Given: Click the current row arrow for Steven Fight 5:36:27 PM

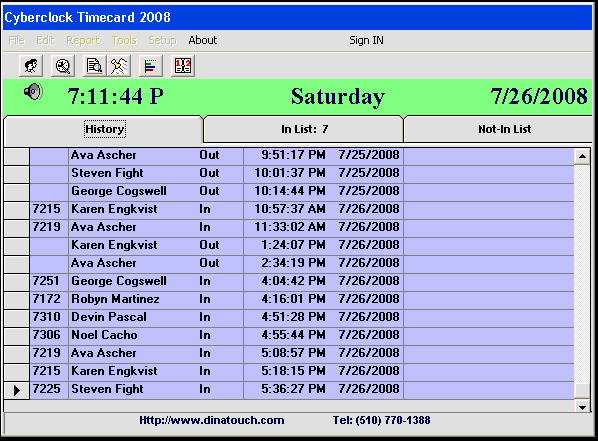Looking at the screenshot, I should (x=16, y=390).
